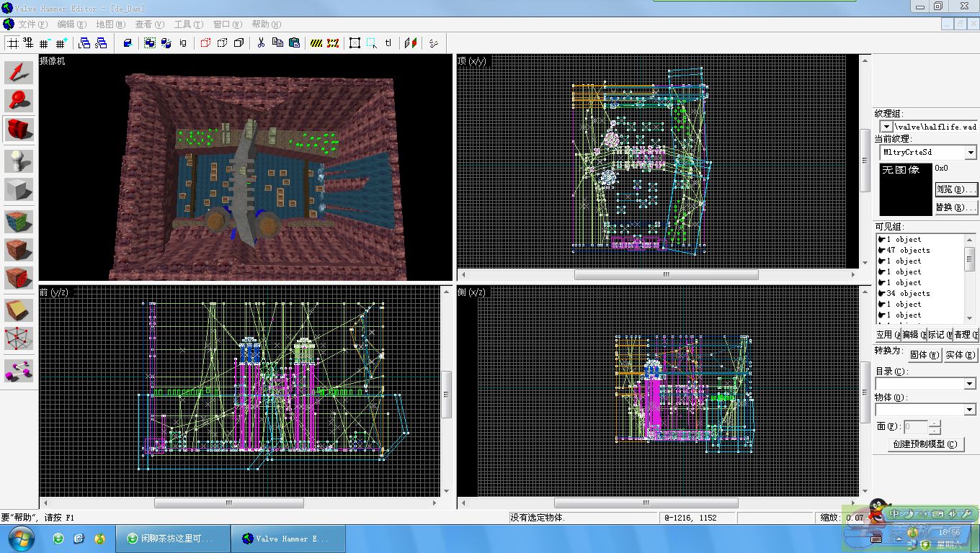
Task: Open the Toggle Texture Application tool
Action: [19, 222]
